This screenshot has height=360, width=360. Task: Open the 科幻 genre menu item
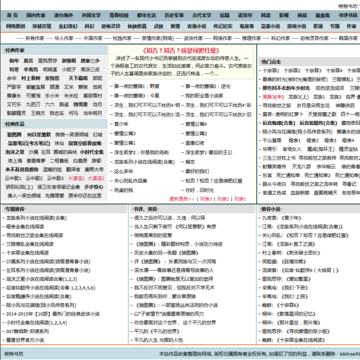[89, 26]
